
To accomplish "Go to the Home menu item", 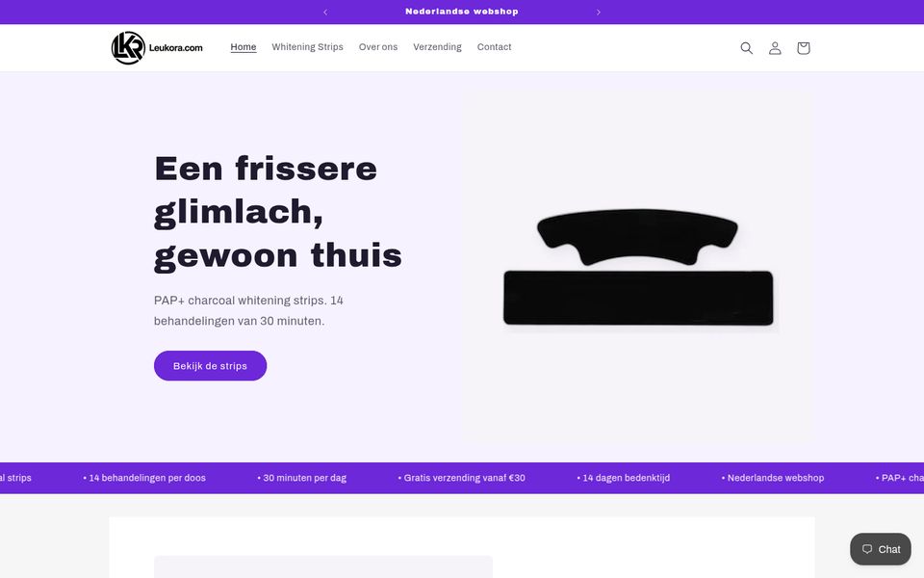I will [x=244, y=47].
